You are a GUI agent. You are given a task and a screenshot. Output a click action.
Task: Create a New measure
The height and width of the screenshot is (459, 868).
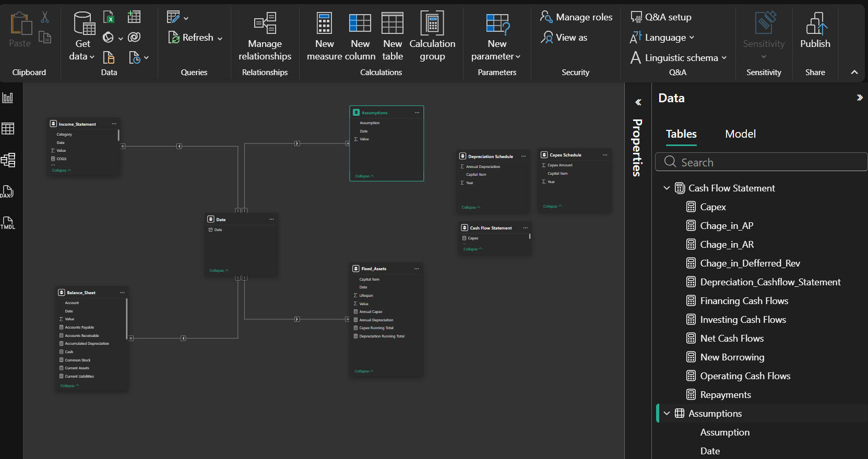pos(324,37)
